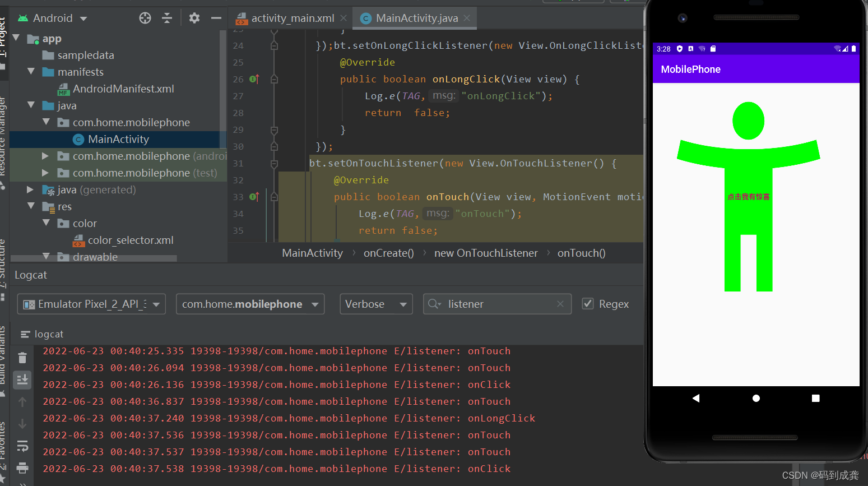The height and width of the screenshot is (486, 868).
Task: Expand java (generated) folder
Action: pyautogui.click(x=30, y=189)
